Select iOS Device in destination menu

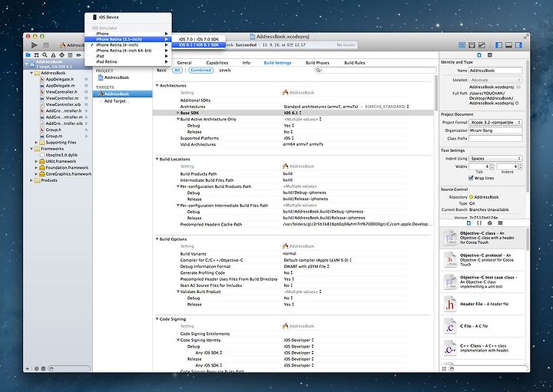tap(128, 17)
